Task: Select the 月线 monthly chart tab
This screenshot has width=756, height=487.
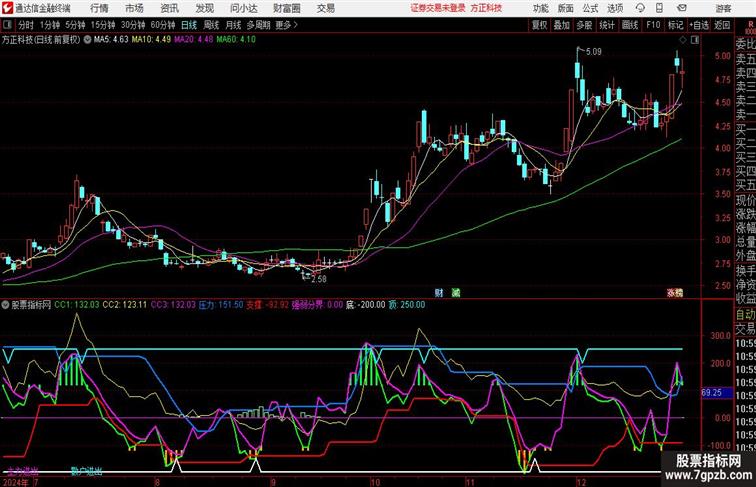Action: click(233, 25)
